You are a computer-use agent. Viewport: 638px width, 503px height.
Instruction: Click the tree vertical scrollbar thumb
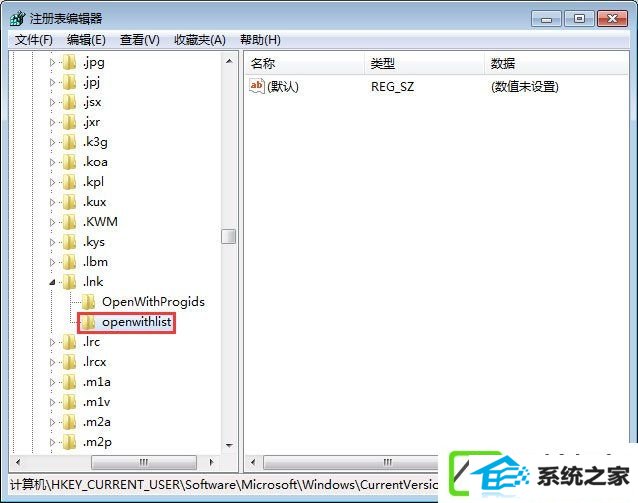click(229, 236)
